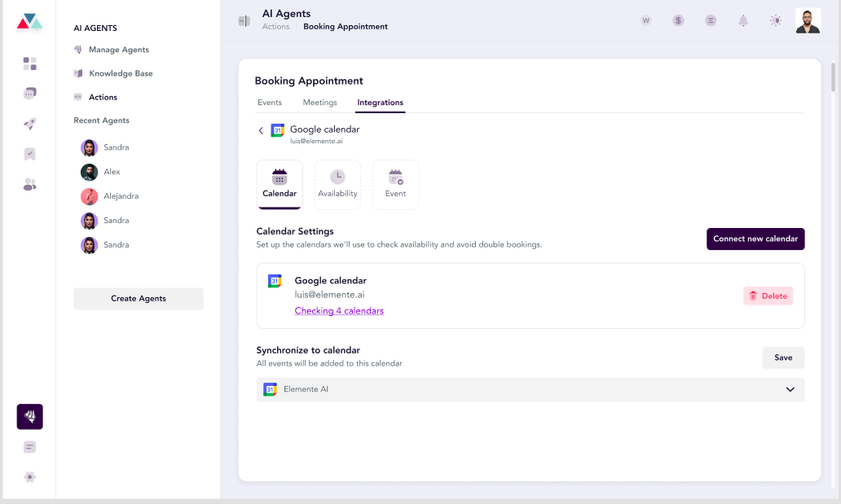
Task: Open the dashboard grid icon in rail
Action: (29, 64)
